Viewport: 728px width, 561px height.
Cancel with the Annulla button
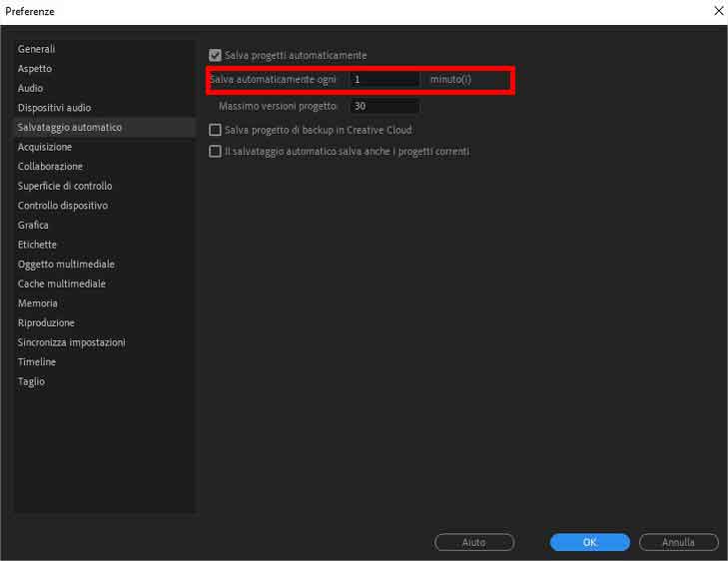(x=678, y=542)
